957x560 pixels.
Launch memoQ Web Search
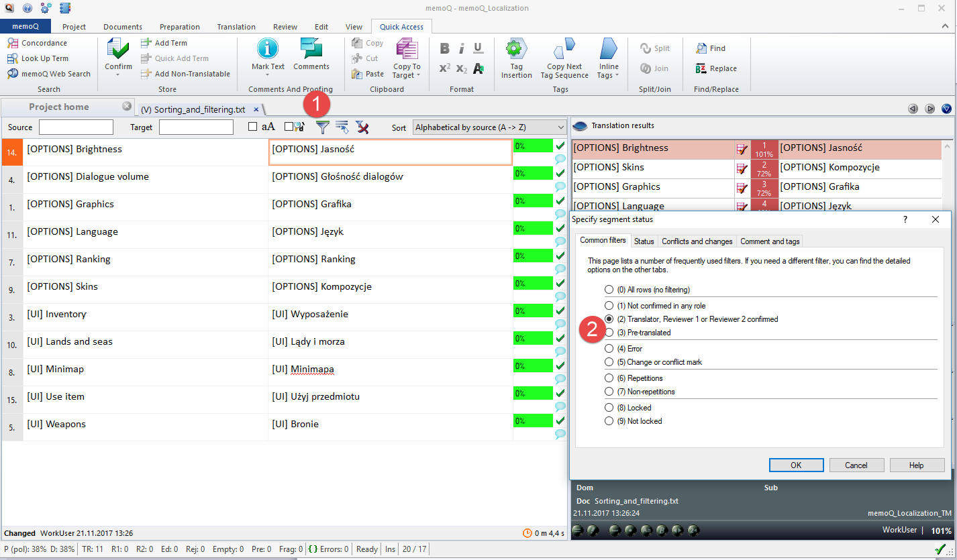tap(49, 74)
